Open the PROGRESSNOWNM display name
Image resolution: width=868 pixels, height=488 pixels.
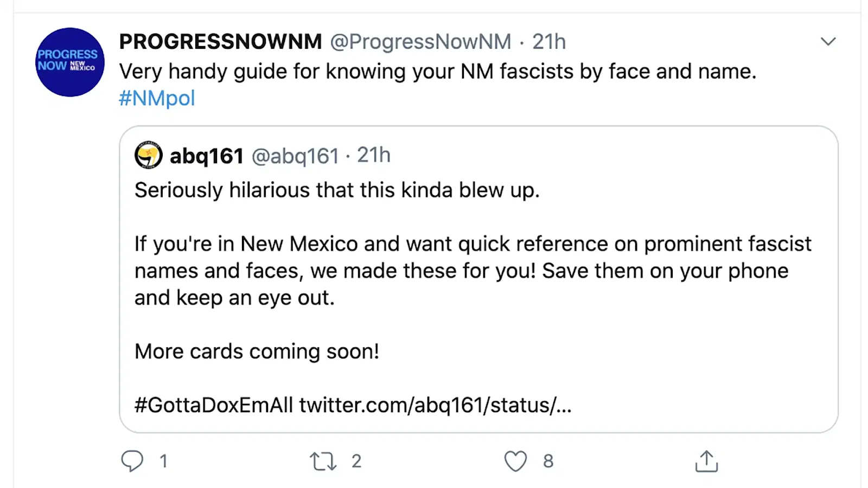[221, 41]
